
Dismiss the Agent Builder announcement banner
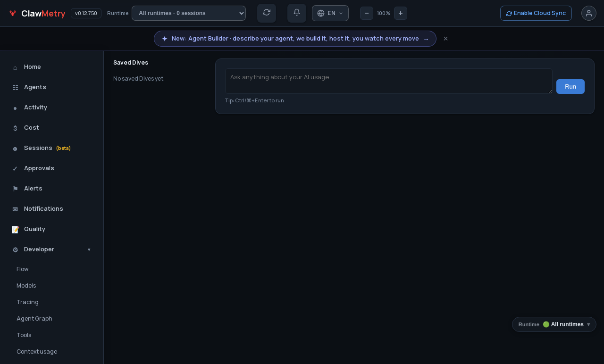(x=445, y=39)
